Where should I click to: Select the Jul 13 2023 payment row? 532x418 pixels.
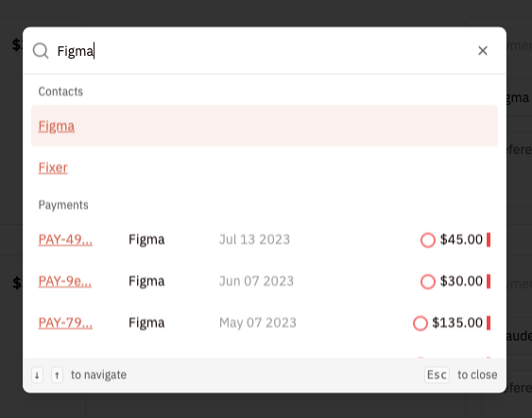pyautogui.click(x=265, y=239)
